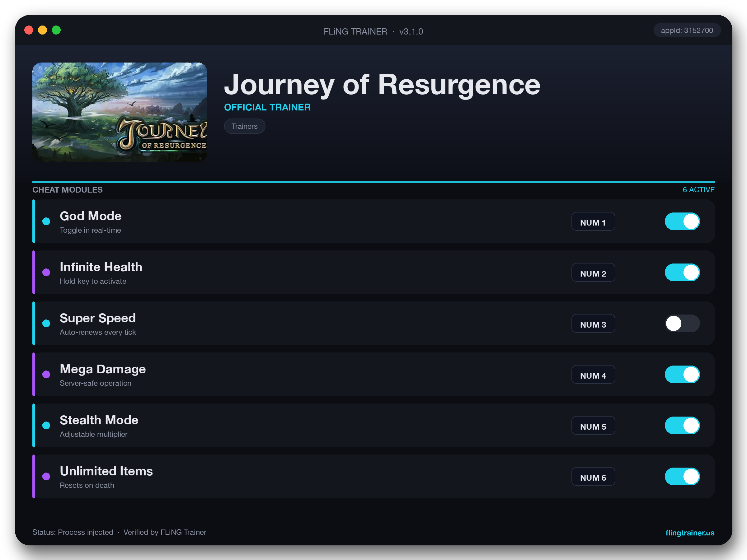Click 'Auto-renews every tick' text
The image size is (747, 560).
tap(98, 332)
